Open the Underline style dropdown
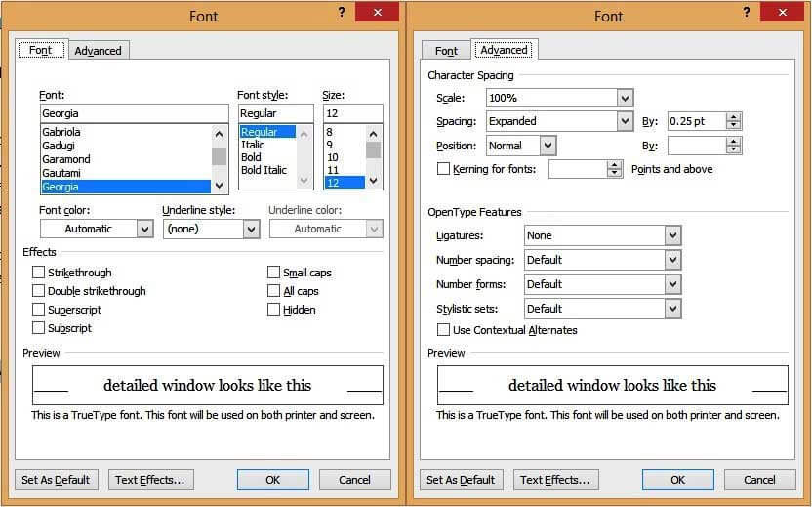This screenshot has height=507, width=812. click(251, 229)
